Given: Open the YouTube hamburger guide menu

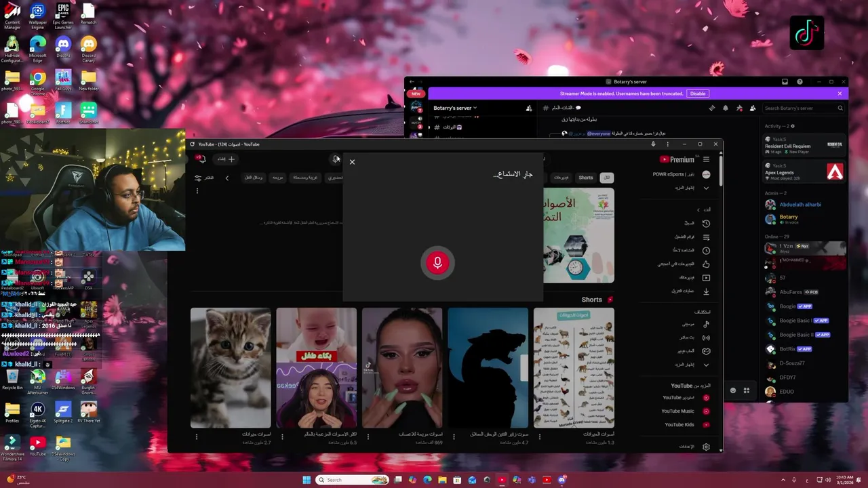Looking at the screenshot, I should pyautogui.click(x=706, y=159).
